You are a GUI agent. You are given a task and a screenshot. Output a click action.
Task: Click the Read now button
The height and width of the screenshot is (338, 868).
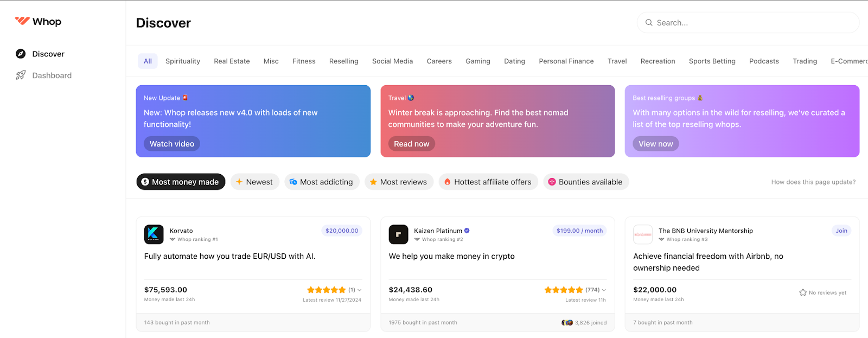tap(411, 144)
